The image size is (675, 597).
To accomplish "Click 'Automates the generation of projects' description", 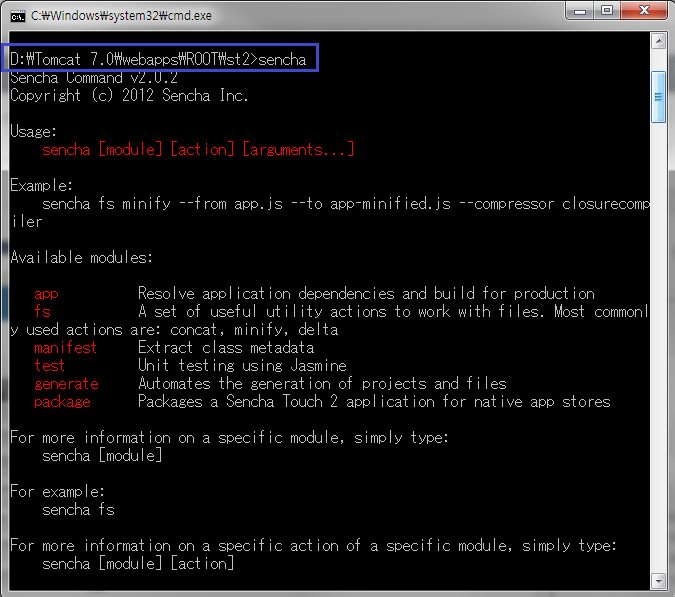I will coord(322,384).
